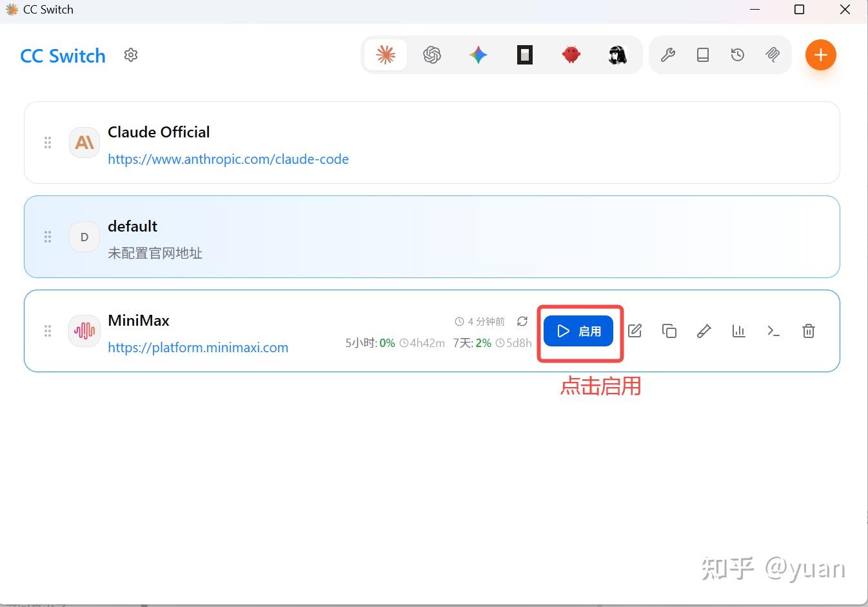Open the history clock icon
Screen dimensions: 868x607
738,55
